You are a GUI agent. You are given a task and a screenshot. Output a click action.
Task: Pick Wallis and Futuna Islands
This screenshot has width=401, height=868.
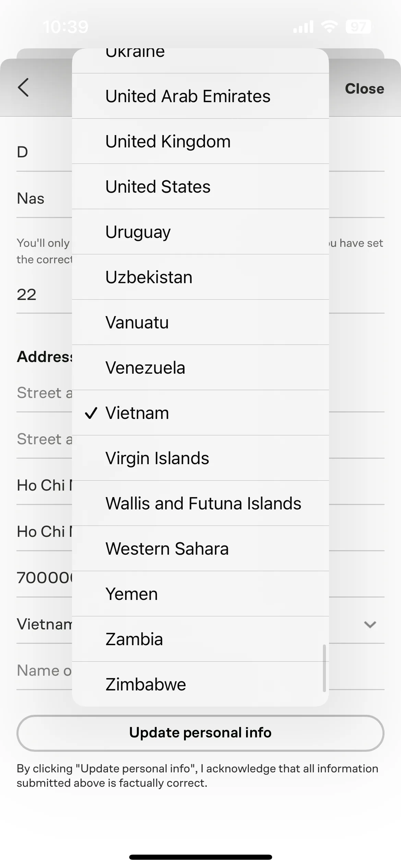point(200,503)
